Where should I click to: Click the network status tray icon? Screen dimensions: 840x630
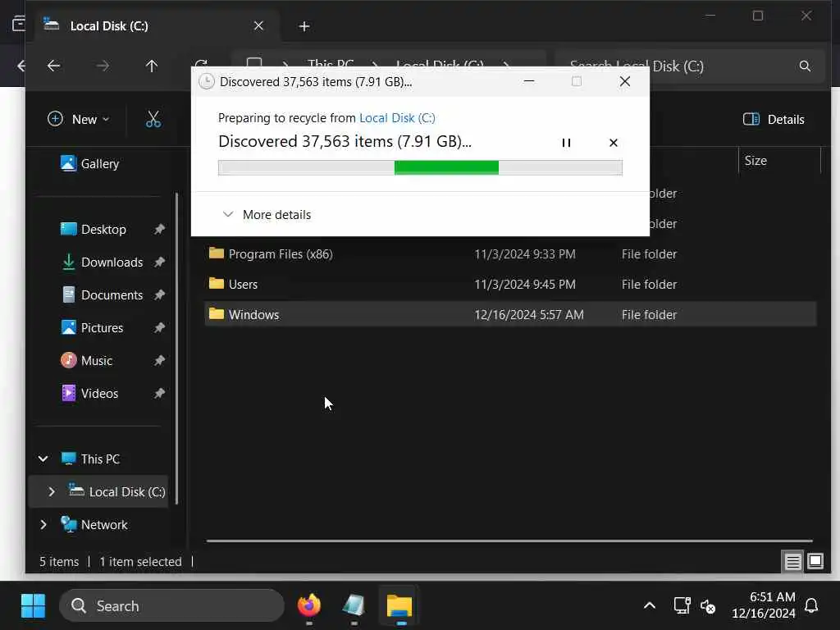[682, 605]
